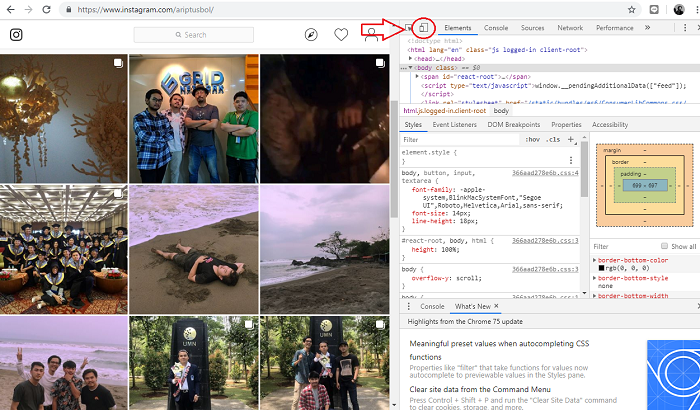Open css:3 link beside body overflow-y rule

pyautogui.click(x=545, y=269)
